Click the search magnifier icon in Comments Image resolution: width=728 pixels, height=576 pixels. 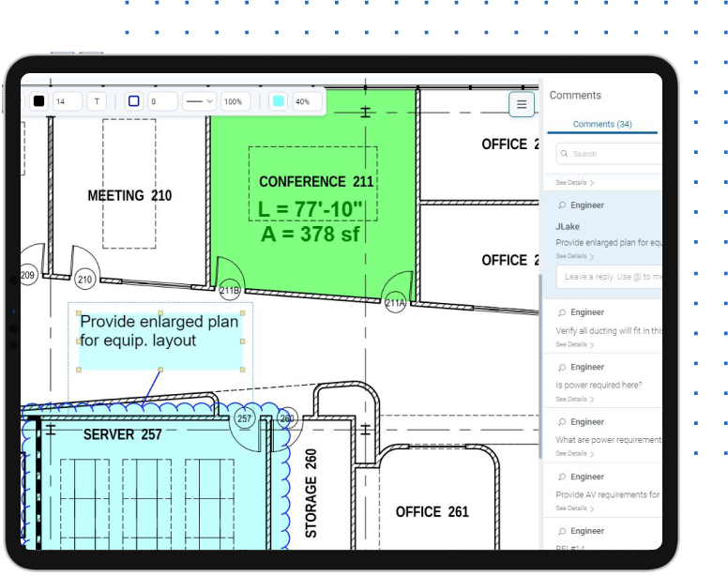click(564, 154)
